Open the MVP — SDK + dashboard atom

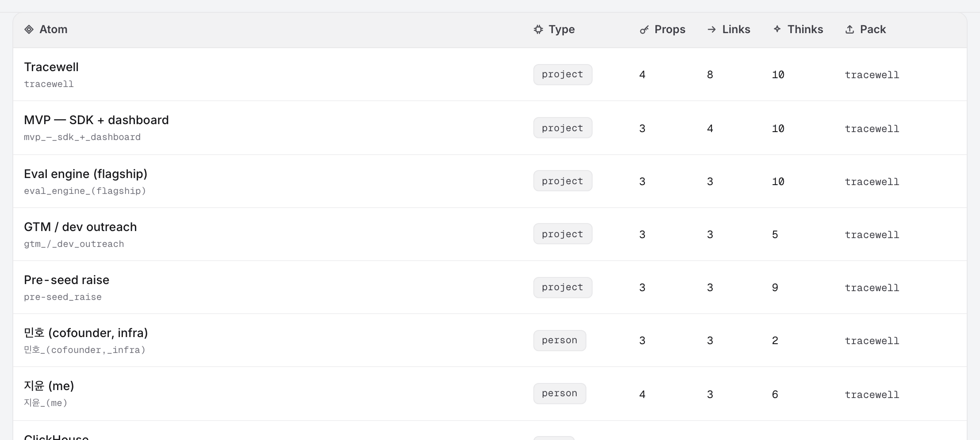96,120
